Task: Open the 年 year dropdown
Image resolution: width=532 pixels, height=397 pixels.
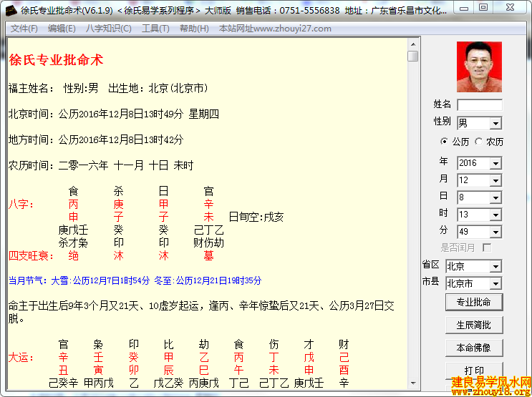Action: (495, 163)
